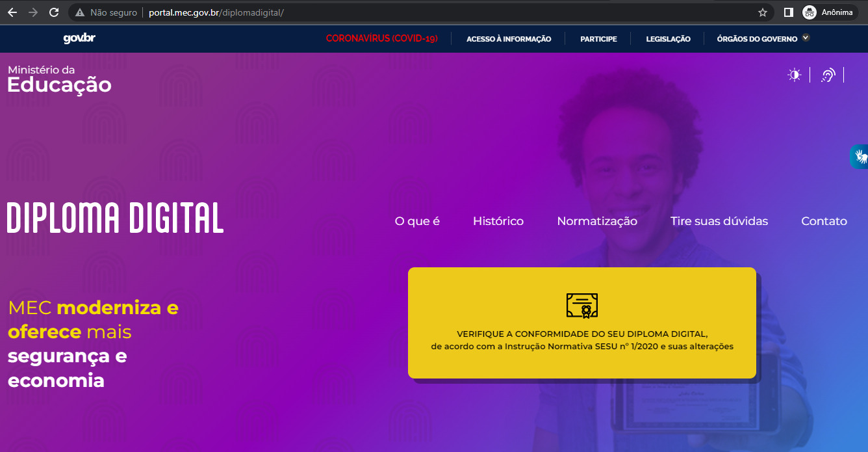868x452 pixels.
Task: Click the DIPLOMA DIGITAL title logo
Action: tap(115, 218)
